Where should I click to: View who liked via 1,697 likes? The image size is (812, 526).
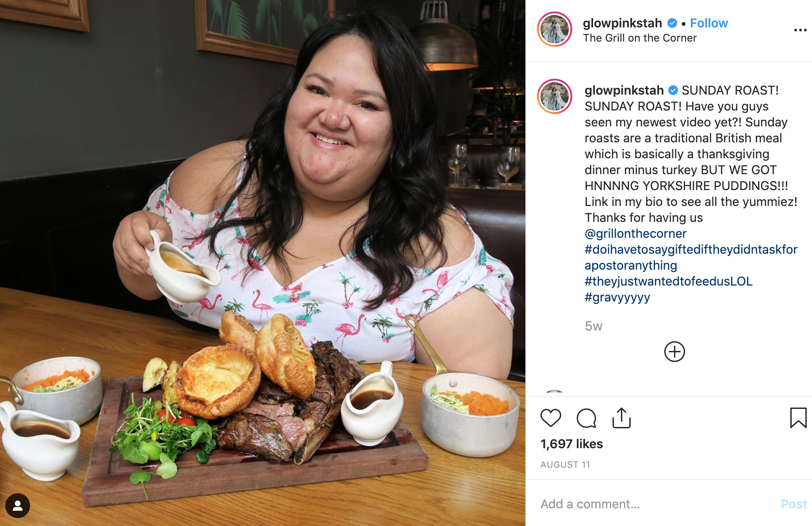[x=571, y=444]
